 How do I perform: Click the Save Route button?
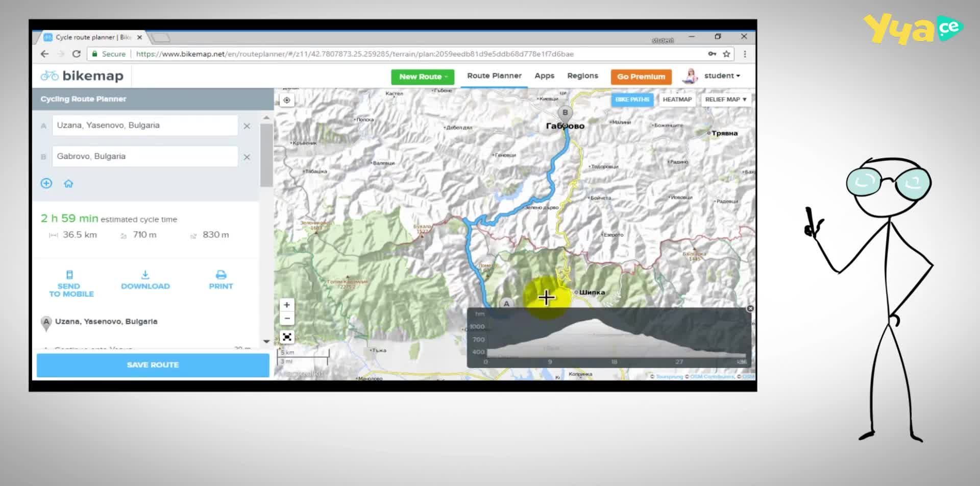point(153,365)
